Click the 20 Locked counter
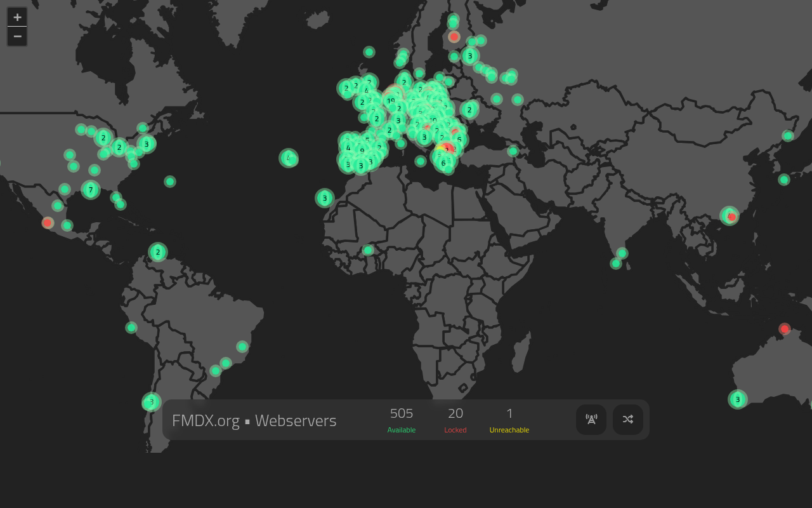This screenshot has height=508, width=812. (455, 420)
